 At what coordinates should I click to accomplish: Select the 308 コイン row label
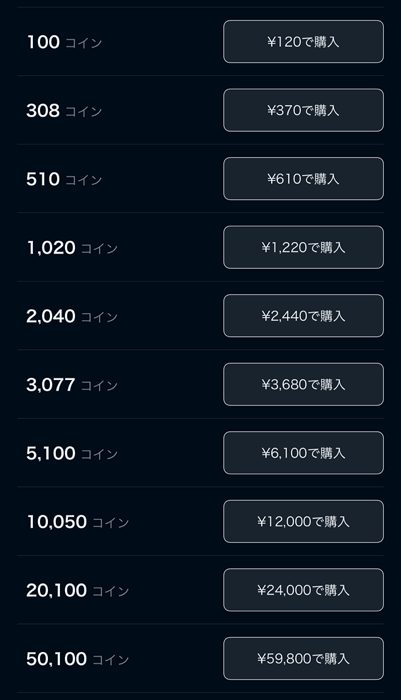[64, 111]
